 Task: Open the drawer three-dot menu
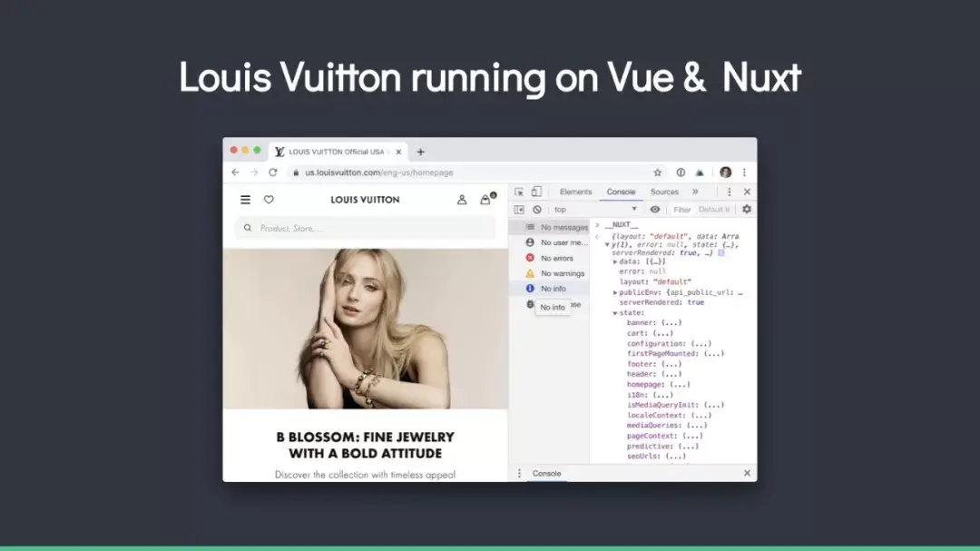point(519,474)
